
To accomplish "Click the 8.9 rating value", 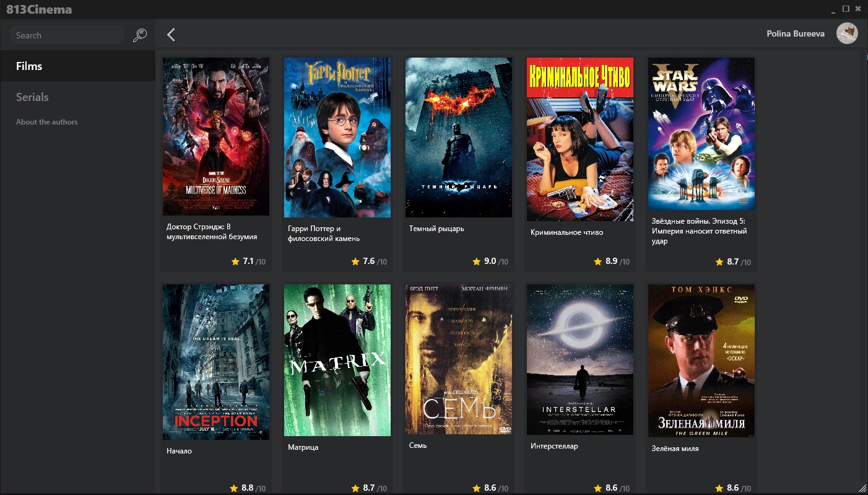I will 611,261.
